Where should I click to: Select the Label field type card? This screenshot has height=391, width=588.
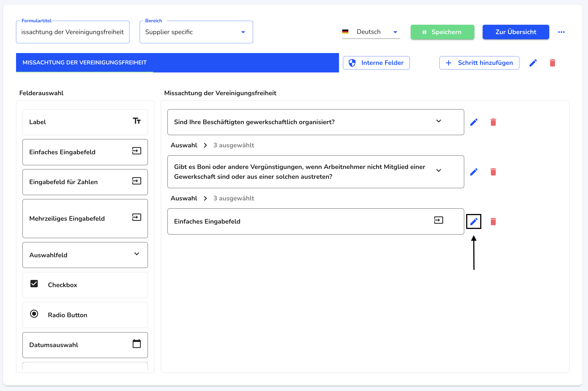pos(85,122)
